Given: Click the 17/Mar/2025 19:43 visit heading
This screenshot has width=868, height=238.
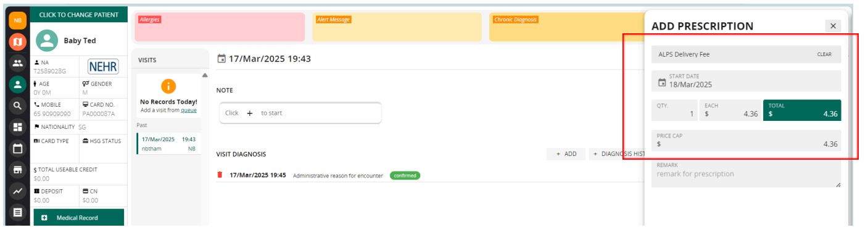Looking at the screenshot, I should (270, 59).
